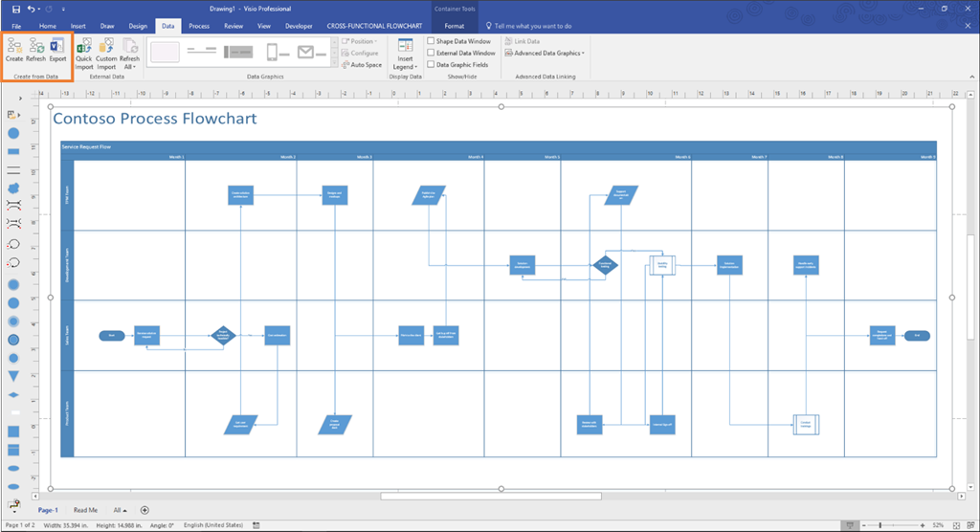Open the Advanced Data Graphics dropdown

point(545,54)
